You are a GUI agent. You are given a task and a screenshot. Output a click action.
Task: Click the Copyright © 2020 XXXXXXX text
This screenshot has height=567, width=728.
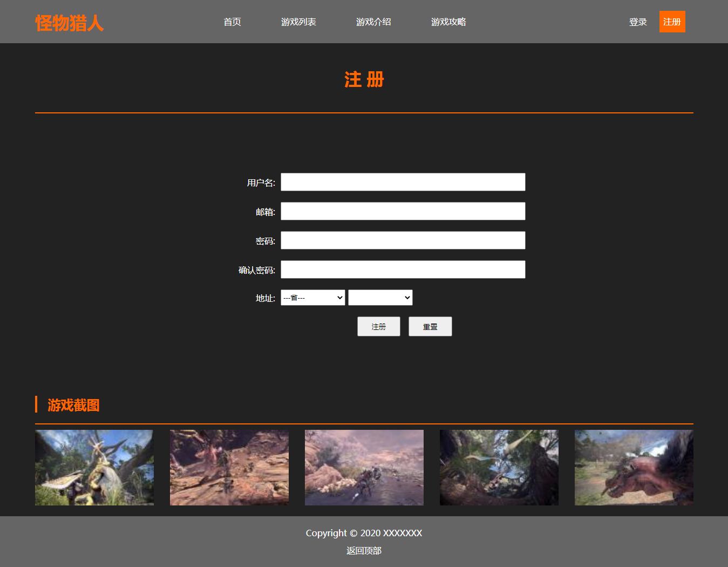pos(364,533)
